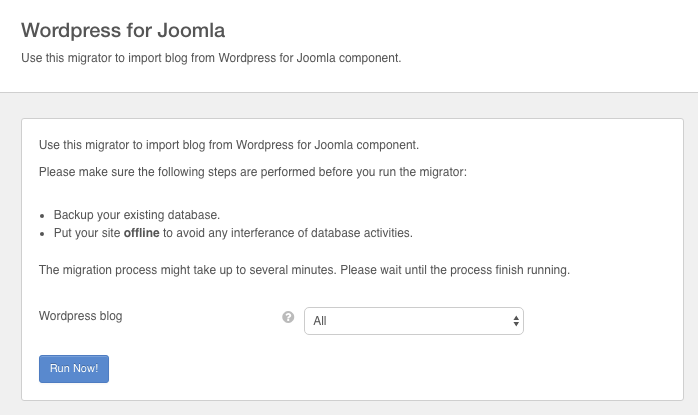Click the sentence about migration taking several minutes
698x415 pixels.
[x=304, y=270]
